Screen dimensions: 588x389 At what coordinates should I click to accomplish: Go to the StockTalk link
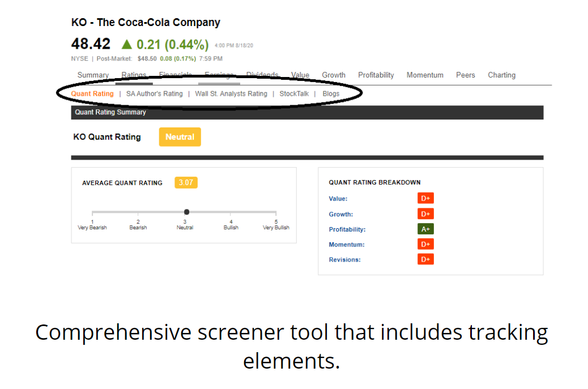(x=294, y=93)
